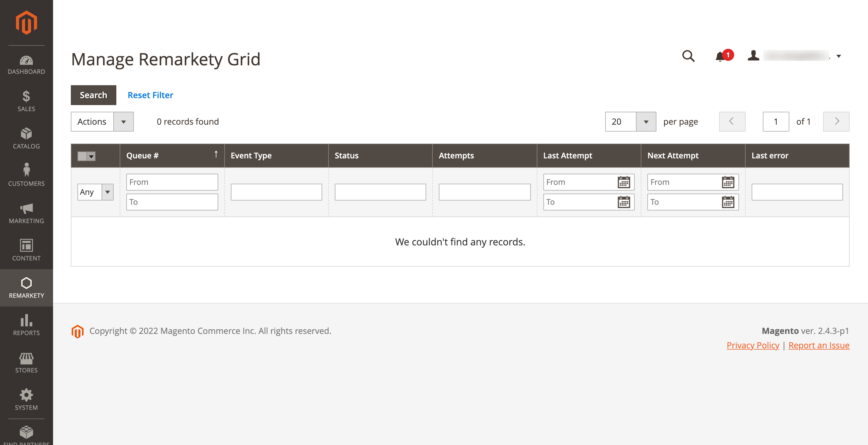
Task: Click the Last error filter field
Action: (x=797, y=192)
